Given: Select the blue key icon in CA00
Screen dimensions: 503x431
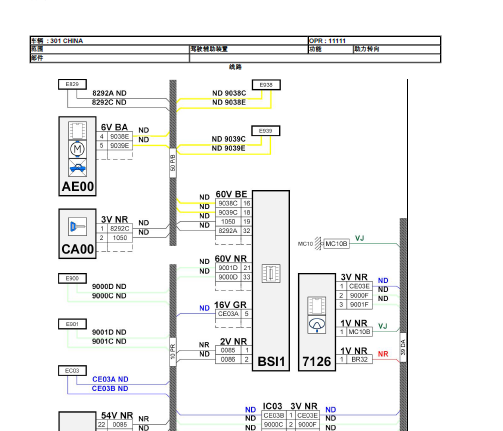Looking at the screenshot, I should tap(77, 227).
